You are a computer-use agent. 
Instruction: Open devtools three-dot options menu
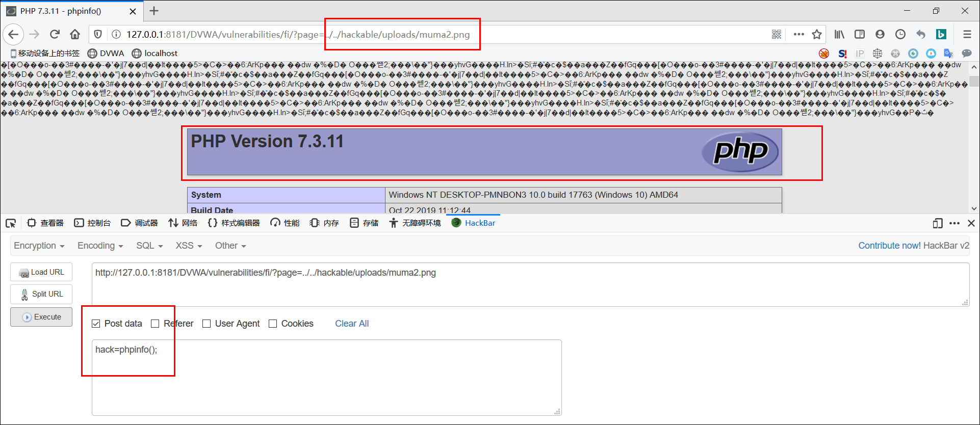point(955,223)
